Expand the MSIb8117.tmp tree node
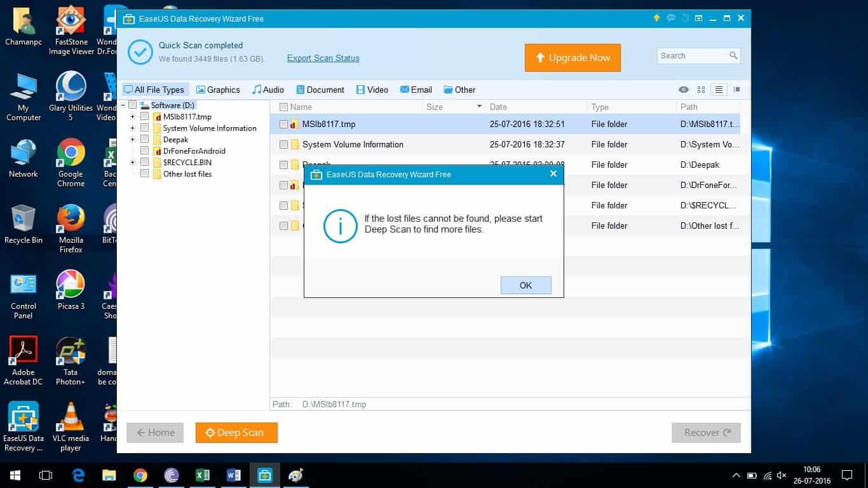868x488 pixels. [x=133, y=116]
